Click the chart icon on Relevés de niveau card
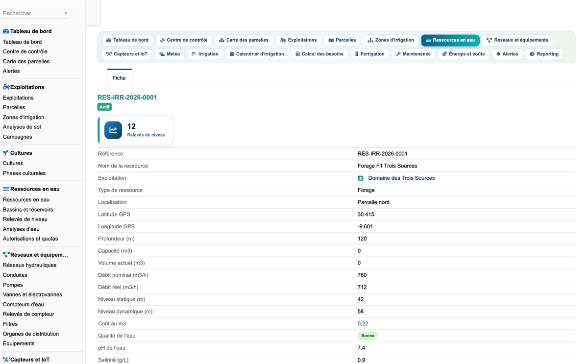This screenshot has width=588, height=364. pos(113,130)
